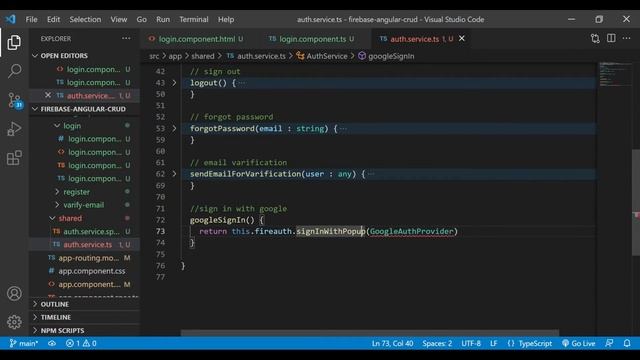Click the VS Code logo icon
The width and height of the screenshot is (640, 360).
click(x=10, y=19)
